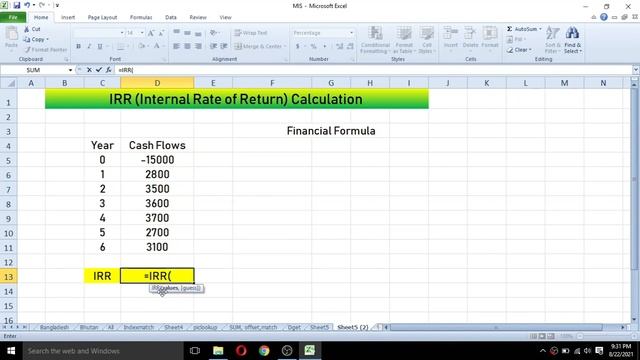Open the Name Box dropdown arrow
The image size is (640, 360).
click(x=70, y=70)
